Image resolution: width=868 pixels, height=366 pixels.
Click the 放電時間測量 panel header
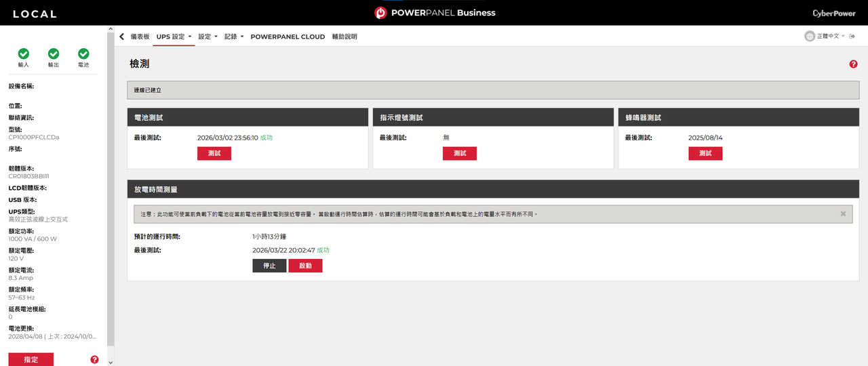pyautogui.click(x=494, y=189)
